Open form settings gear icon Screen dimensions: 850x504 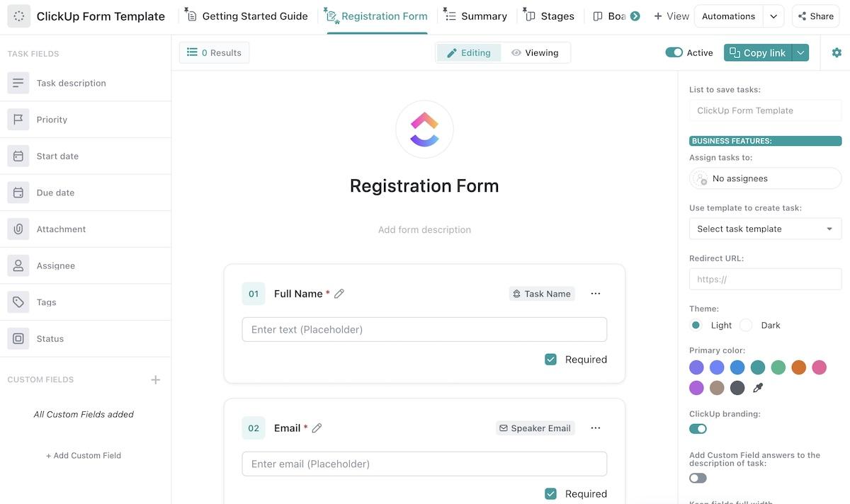tap(837, 52)
